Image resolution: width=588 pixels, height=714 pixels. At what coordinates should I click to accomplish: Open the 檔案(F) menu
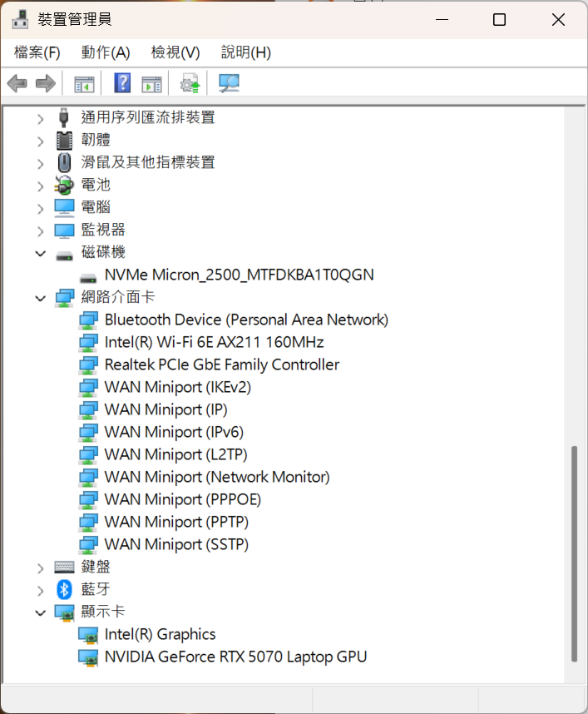37,52
